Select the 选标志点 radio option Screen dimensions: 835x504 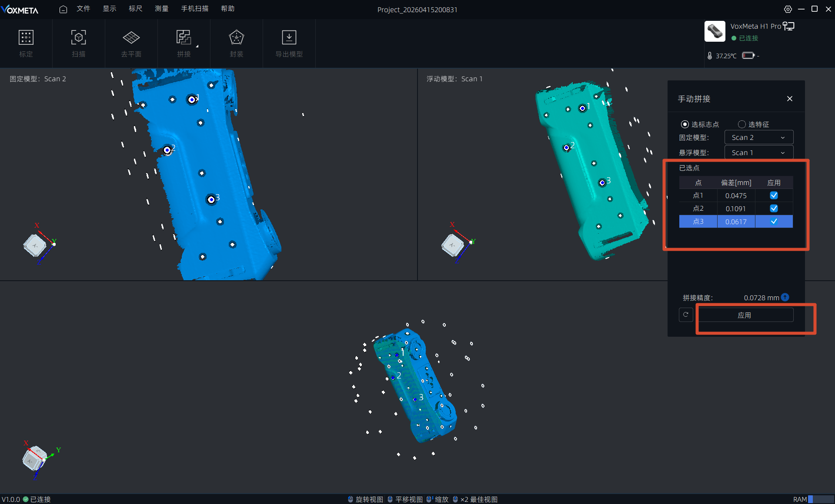tap(685, 124)
